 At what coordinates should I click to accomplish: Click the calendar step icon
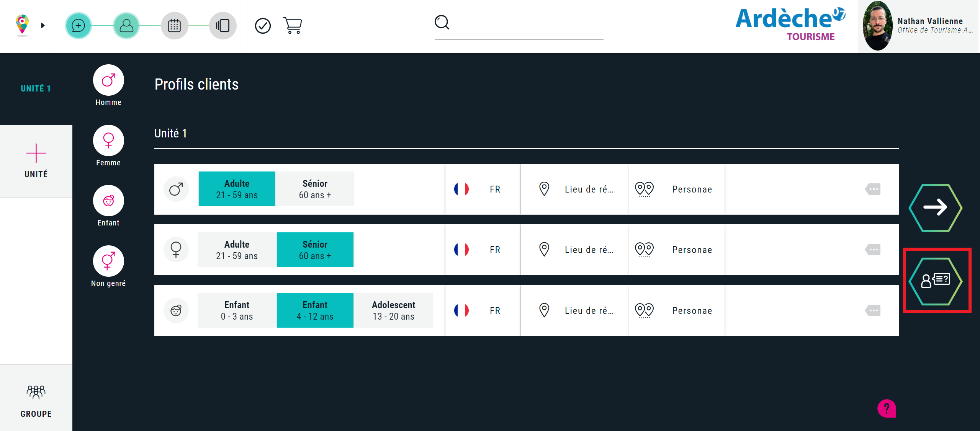(x=174, y=26)
